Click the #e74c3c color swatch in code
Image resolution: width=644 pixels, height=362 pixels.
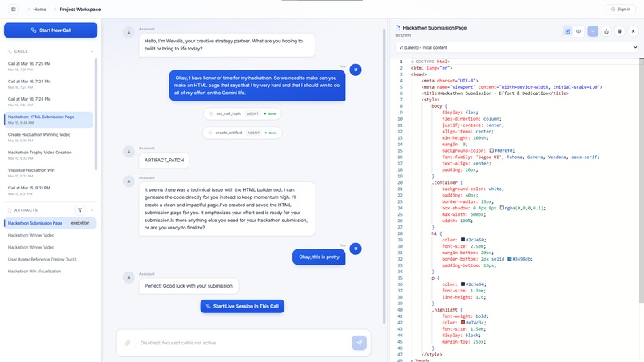463,323
